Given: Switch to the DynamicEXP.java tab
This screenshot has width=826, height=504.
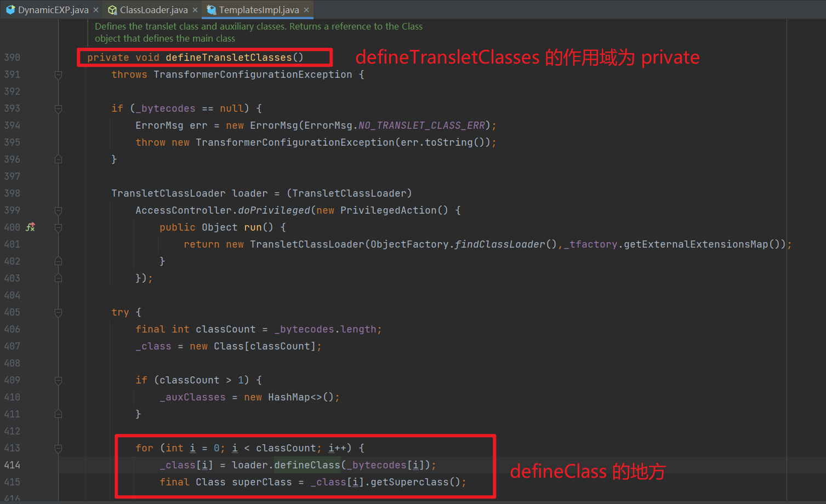Looking at the screenshot, I should (x=52, y=9).
